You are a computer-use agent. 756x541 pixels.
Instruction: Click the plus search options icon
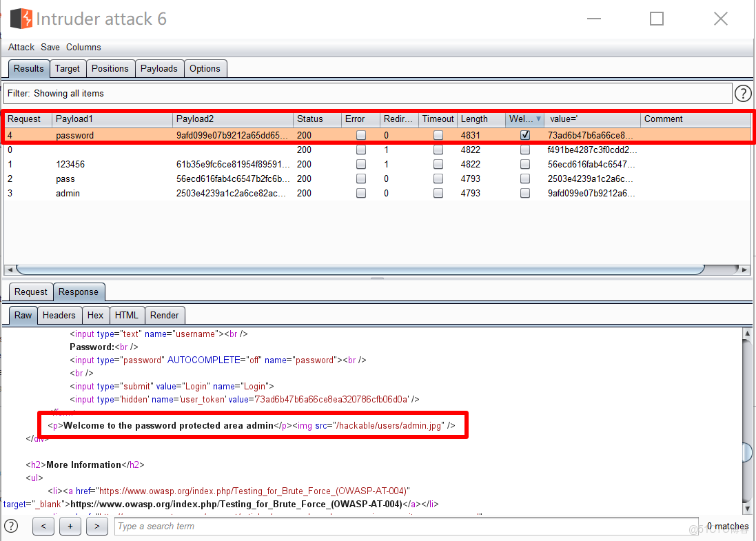[70, 526]
